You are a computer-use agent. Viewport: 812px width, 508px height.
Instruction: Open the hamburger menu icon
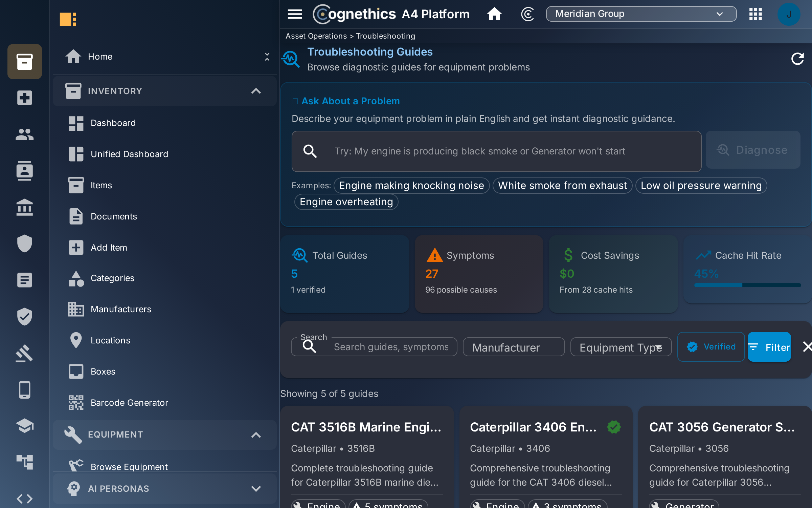coord(295,14)
